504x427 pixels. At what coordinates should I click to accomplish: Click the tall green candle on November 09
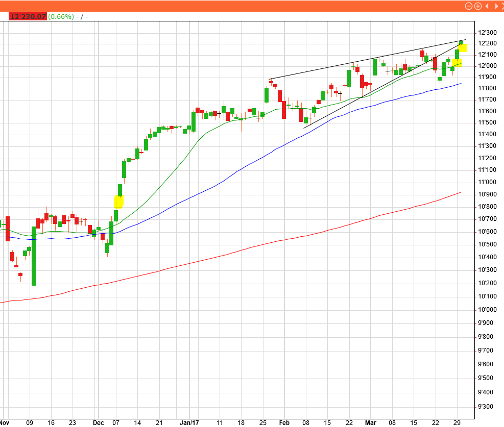click(34, 256)
